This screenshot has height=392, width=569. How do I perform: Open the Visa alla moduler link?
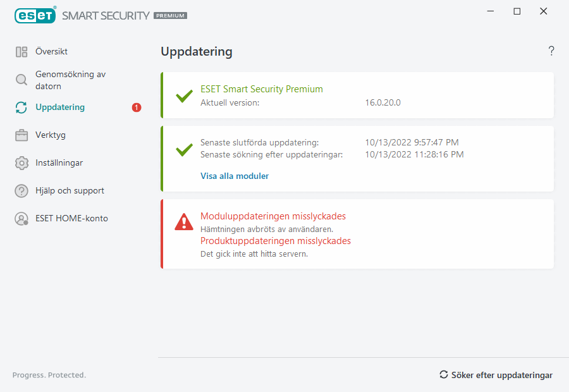[x=235, y=176]
